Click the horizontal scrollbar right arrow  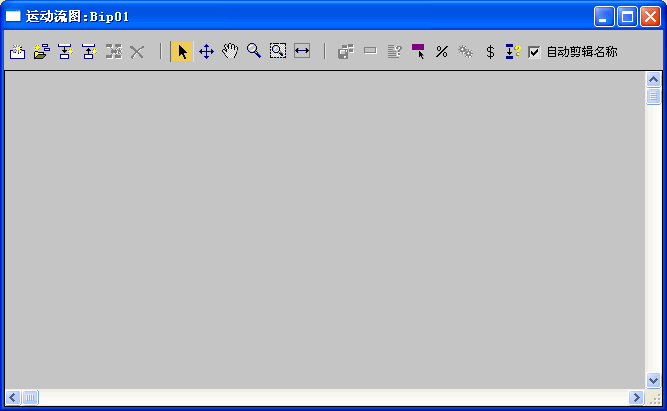[636, 397]
